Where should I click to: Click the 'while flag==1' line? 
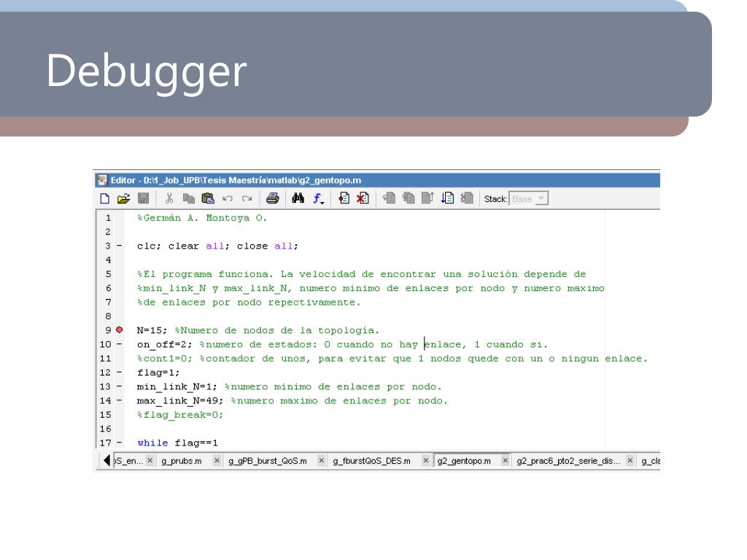pyautogui.click(x=178, y=443)
